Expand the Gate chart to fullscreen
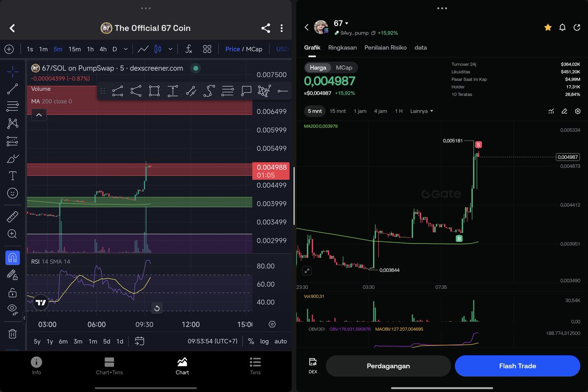Image resolution: width=588 pixels, height=392 pixels. (x=307, y=270)
